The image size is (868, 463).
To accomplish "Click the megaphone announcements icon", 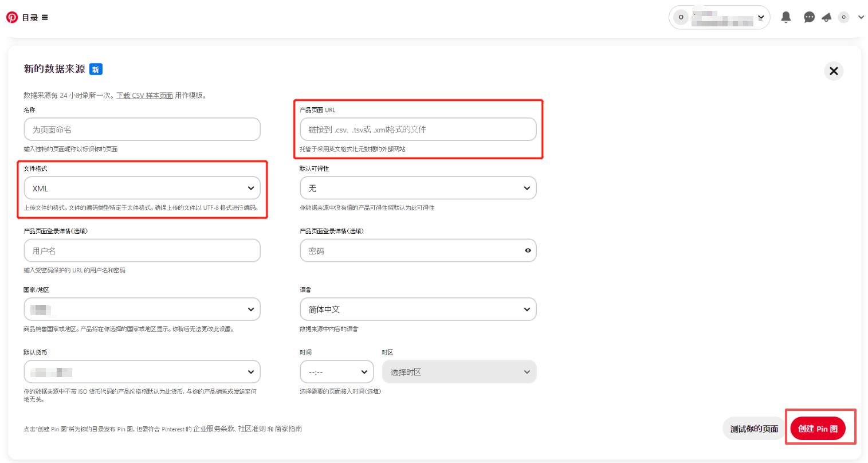I will point(826,17).
